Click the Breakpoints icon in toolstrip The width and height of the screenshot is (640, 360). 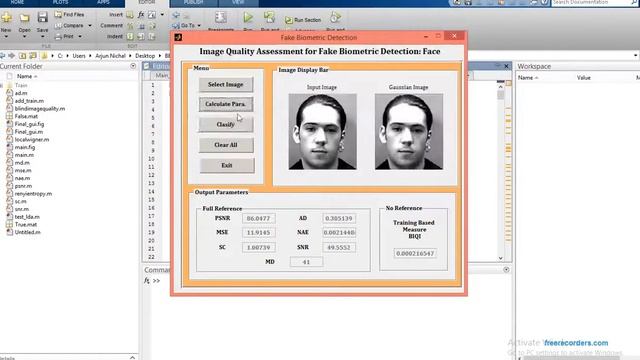pos(221,17)
